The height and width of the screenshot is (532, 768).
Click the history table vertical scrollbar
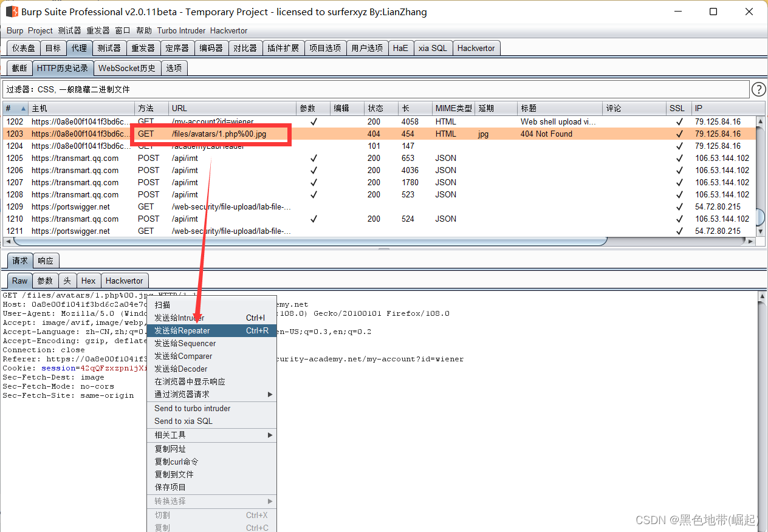761,176
